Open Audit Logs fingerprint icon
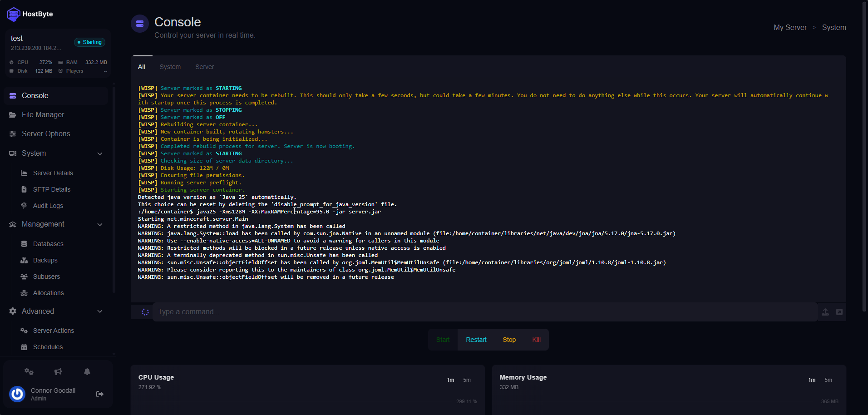 pyautogui.click(x=24, y=206)
